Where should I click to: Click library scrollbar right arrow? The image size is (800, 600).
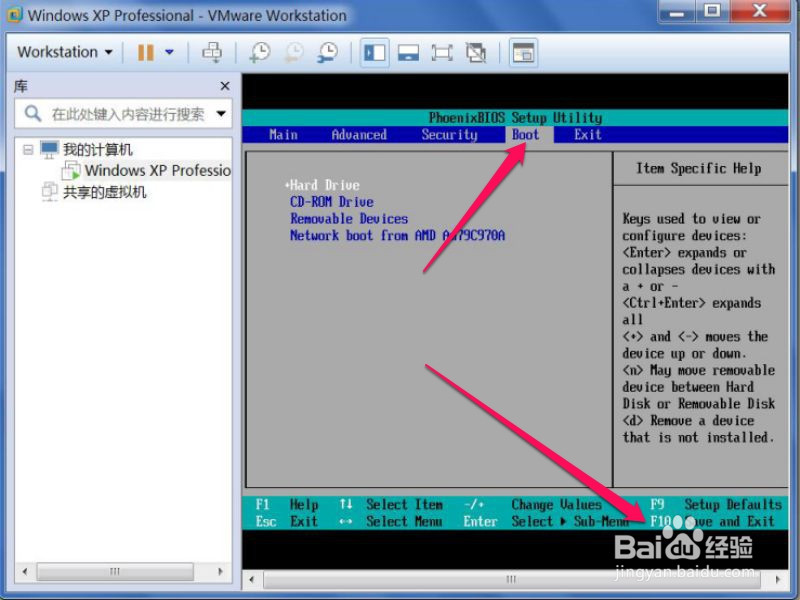220,571
